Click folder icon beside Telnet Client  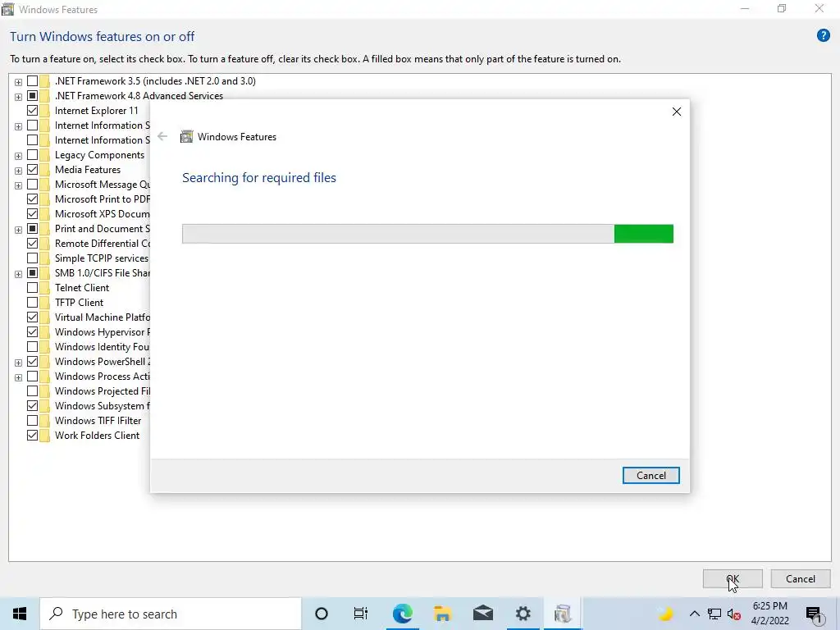click(x=45, y=288)
